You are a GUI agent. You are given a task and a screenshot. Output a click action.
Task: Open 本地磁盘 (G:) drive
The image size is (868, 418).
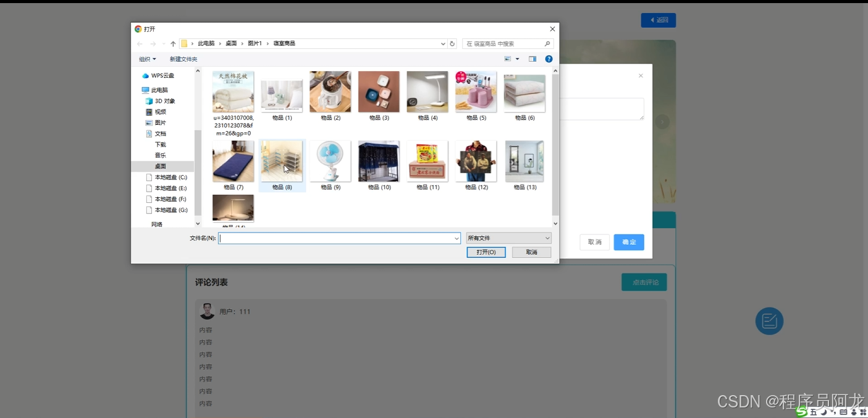coord(166,210)
